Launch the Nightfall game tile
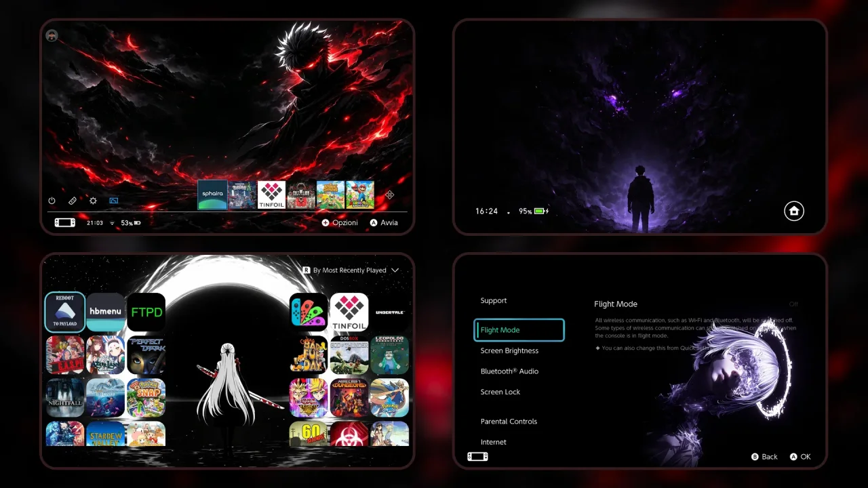Image resolution: width=868 pixels, height=488 pixels. [x=65, y=397]
